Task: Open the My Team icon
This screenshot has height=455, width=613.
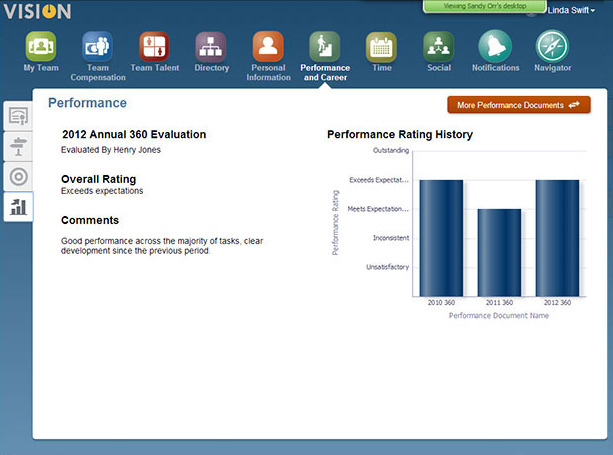Action: click(x=41, y=46)
